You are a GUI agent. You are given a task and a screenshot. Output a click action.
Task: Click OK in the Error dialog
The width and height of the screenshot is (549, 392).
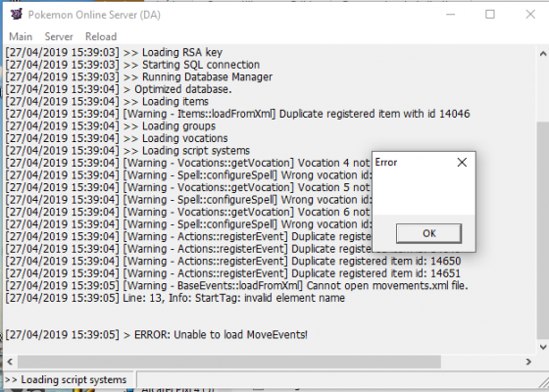(x=429, y=233)
